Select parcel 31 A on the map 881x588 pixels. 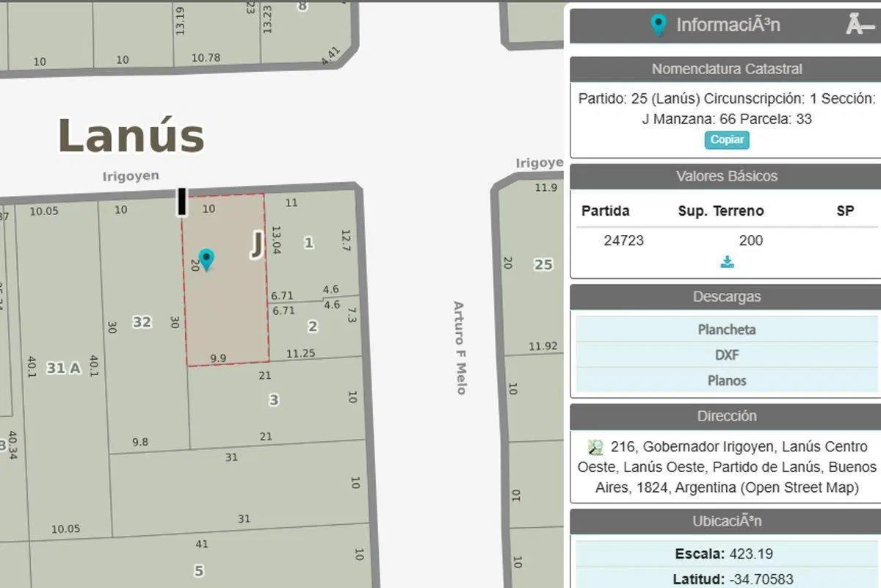[63, 369]
